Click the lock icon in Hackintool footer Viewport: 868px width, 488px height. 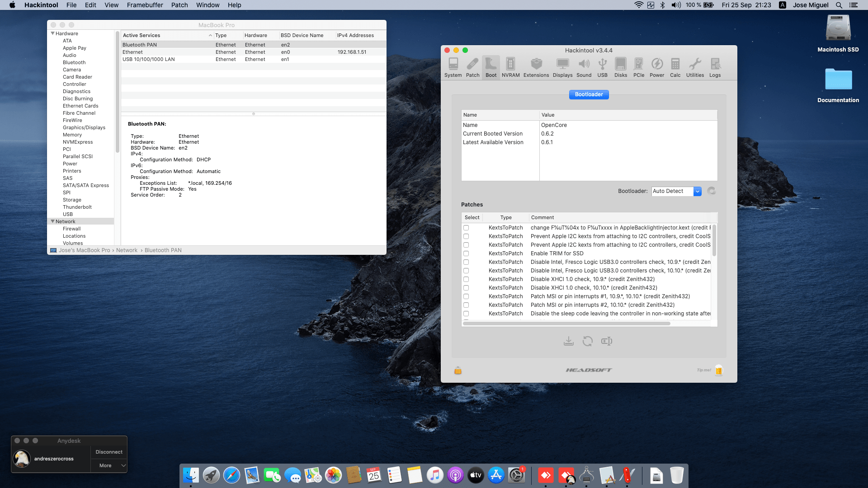(458, 371)
